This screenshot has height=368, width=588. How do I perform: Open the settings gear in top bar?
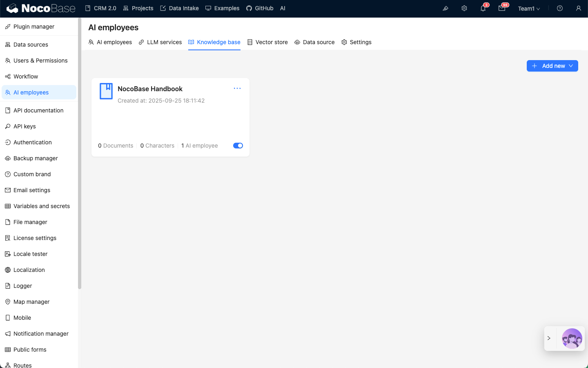(464, 8)
